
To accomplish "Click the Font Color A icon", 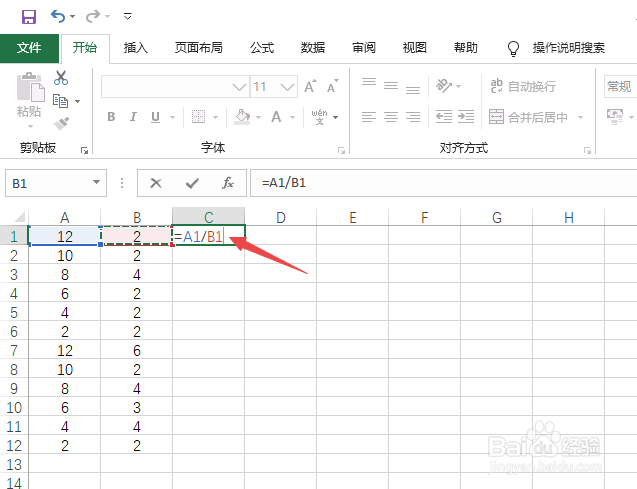I will pyautogui.click(x=276, y=117).
